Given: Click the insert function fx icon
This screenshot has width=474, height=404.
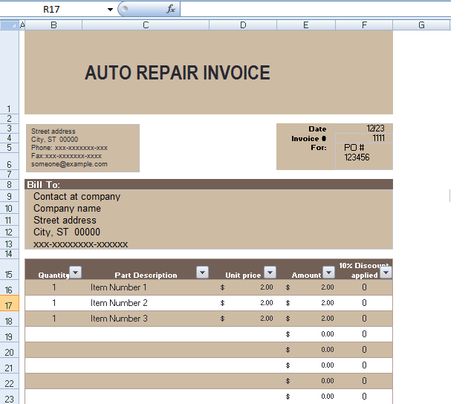Looking at the screenshot, I should point(171,9).
